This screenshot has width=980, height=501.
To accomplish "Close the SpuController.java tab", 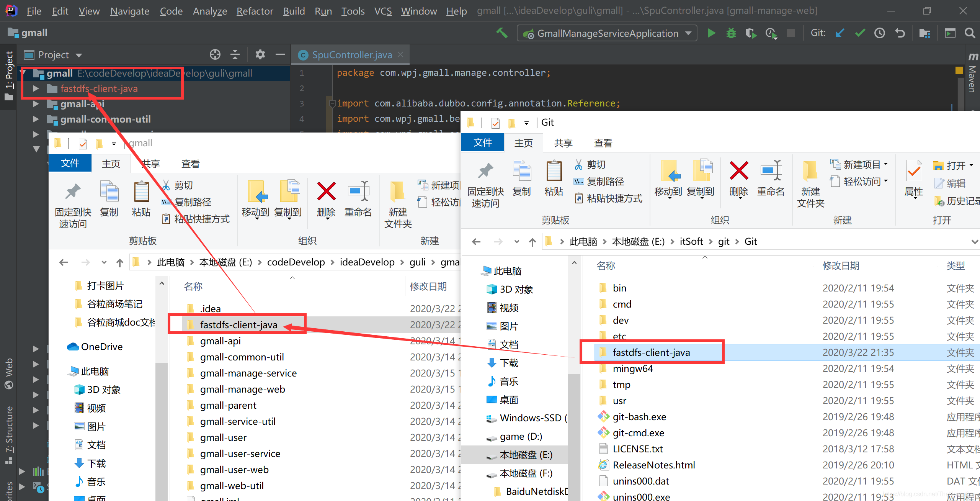I will [x=400, y=55].
